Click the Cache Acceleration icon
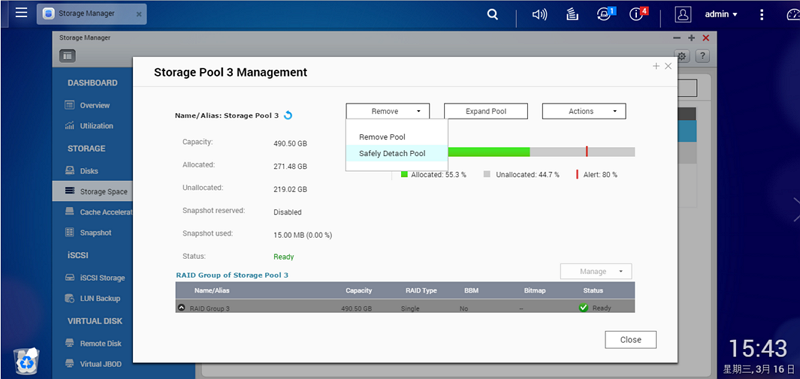The height and width of the screenshot is (379, 800). [x=70, y=212]
